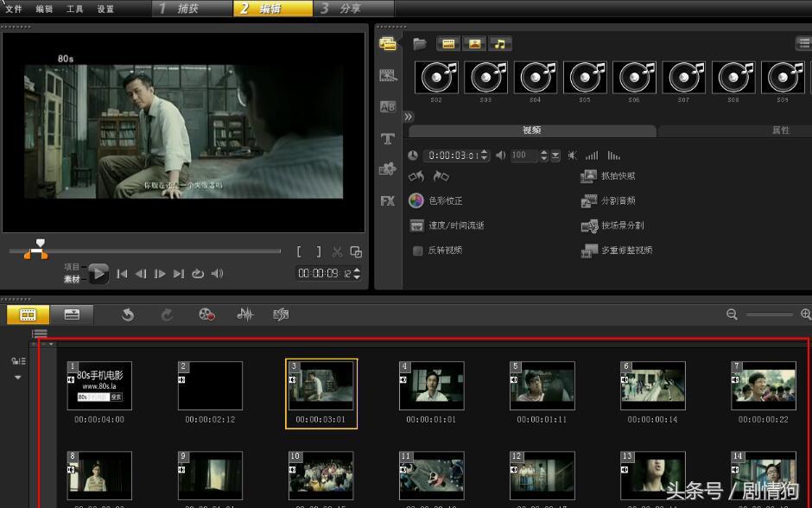
Task: Rotate the clip right
Action: (441, 176)
